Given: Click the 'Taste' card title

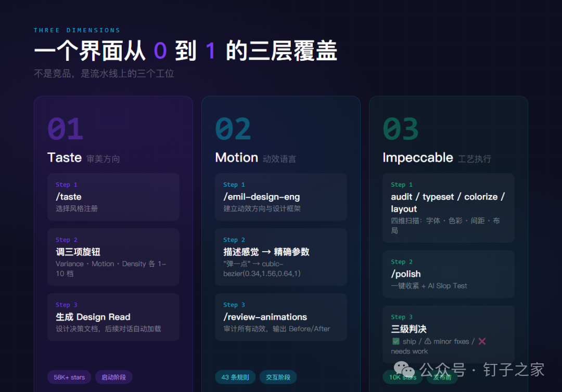Looking at the screenshot, I should [x=65, y=158].
